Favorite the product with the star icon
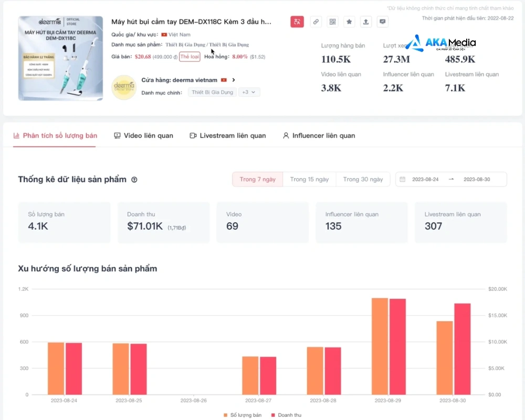The image size is (525, 420). pyautogui.click(x=349, y=22)
